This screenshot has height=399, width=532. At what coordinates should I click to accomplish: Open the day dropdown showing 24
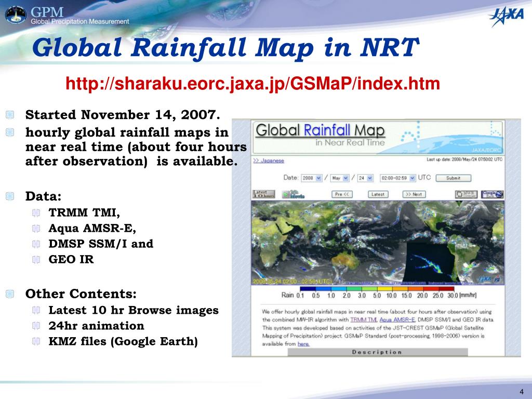point(366,178)
